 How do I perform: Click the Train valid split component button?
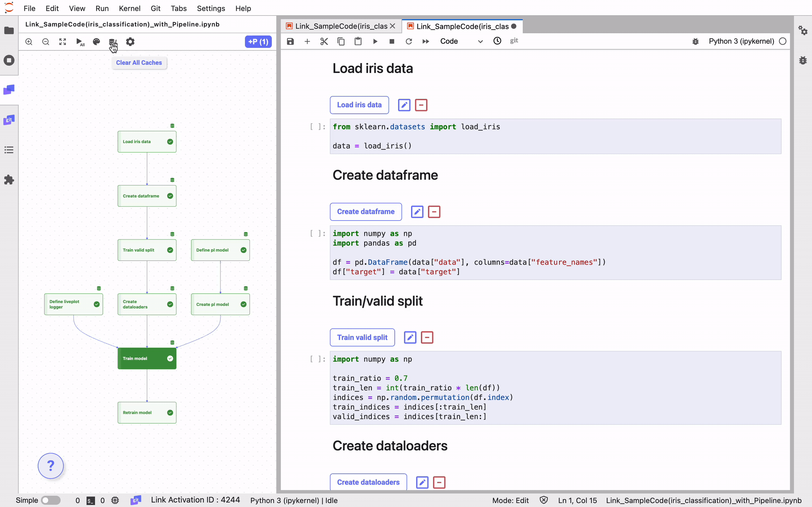(x=362, y=337)
